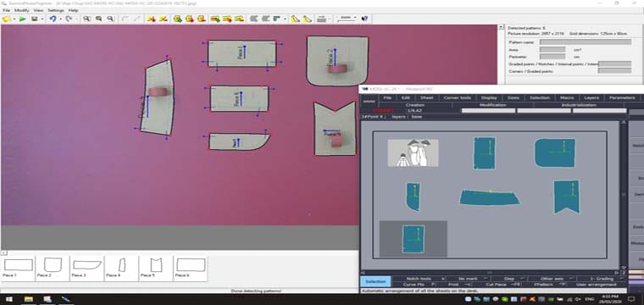Open the yellow folder icon in toolbar
The width and height of the screenshot is (644, 305).
(6, 19)
